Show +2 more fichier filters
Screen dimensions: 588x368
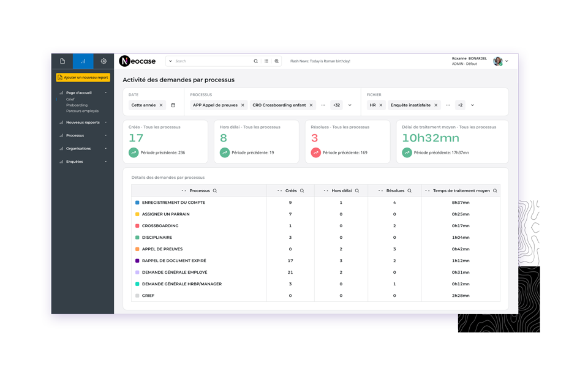click(460, 105)
